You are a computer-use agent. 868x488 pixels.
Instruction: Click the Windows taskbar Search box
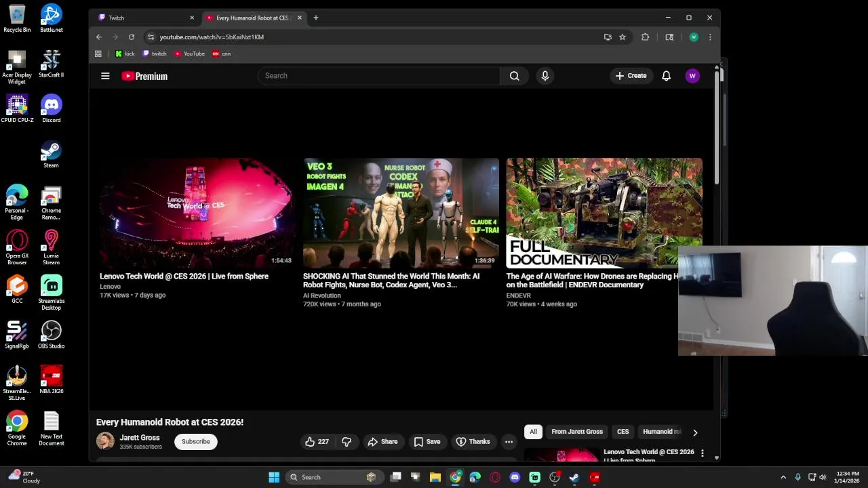pyautogui.click(x=335, y=477)
